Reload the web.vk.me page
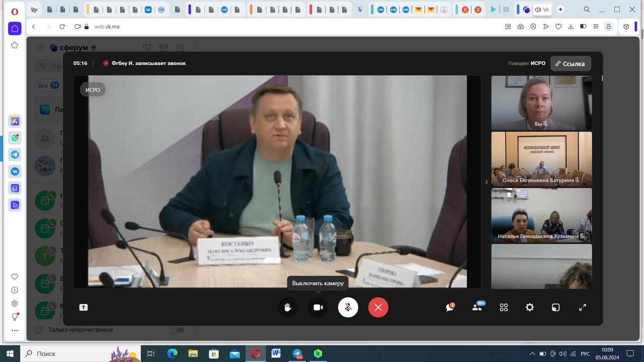 [x=62, y=27]
